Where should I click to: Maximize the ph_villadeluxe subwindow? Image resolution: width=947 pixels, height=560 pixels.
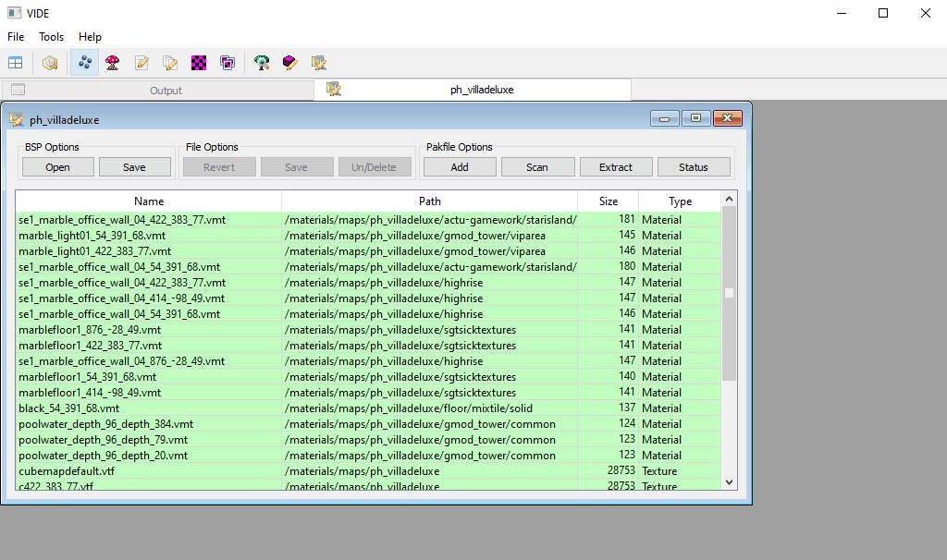coord(695,118)
